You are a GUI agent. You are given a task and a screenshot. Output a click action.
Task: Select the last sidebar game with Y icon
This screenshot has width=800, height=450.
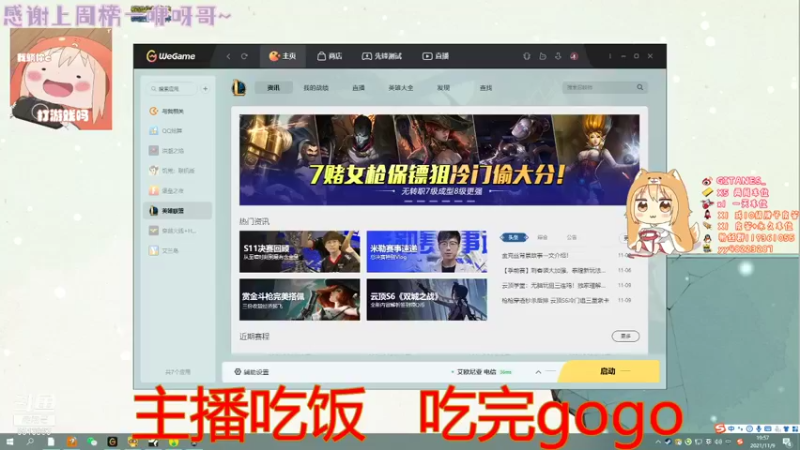tap(177, 251)
